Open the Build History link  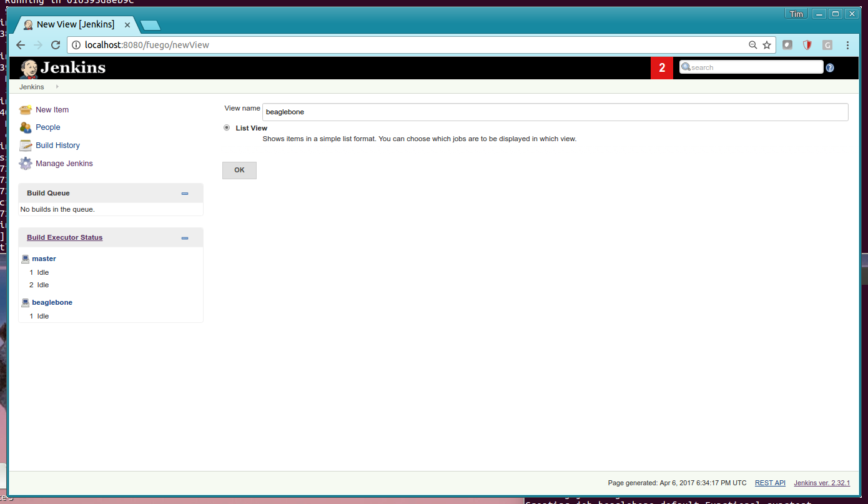click(x=58, y=146)
